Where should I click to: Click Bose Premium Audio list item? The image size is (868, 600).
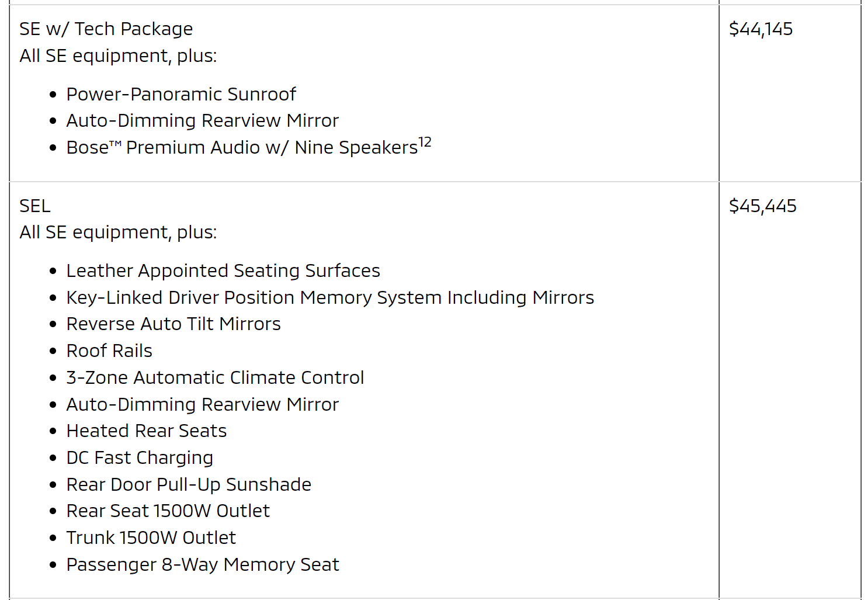242,147
